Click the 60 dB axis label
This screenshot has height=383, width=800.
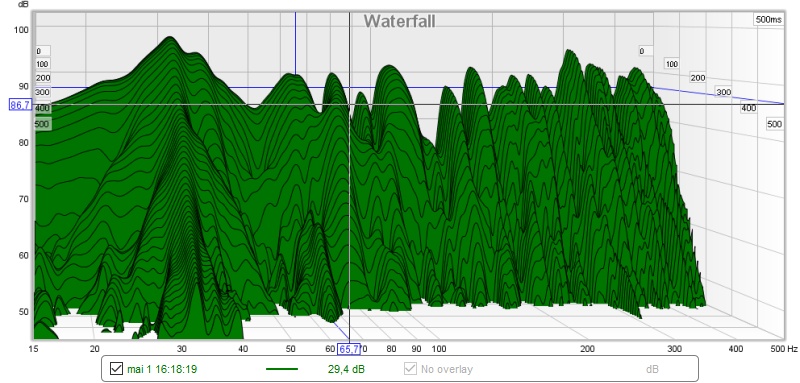point(23,255)
